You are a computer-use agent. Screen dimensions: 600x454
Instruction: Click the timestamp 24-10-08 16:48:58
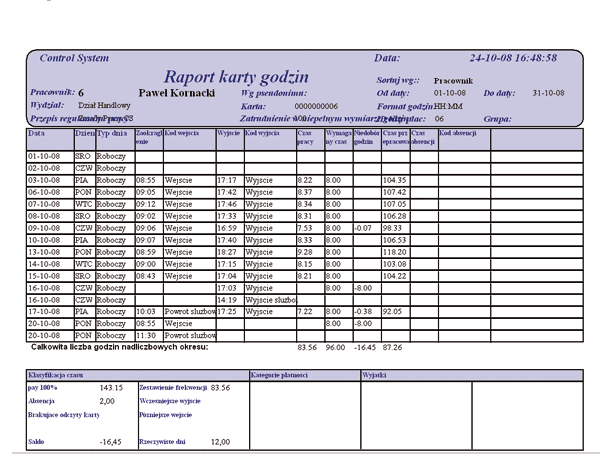513,58
